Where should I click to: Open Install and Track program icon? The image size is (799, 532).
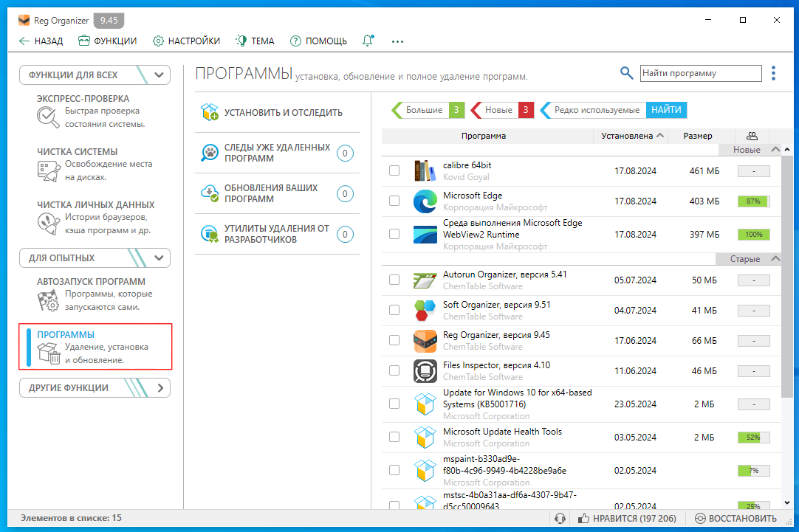click(210, 113)
